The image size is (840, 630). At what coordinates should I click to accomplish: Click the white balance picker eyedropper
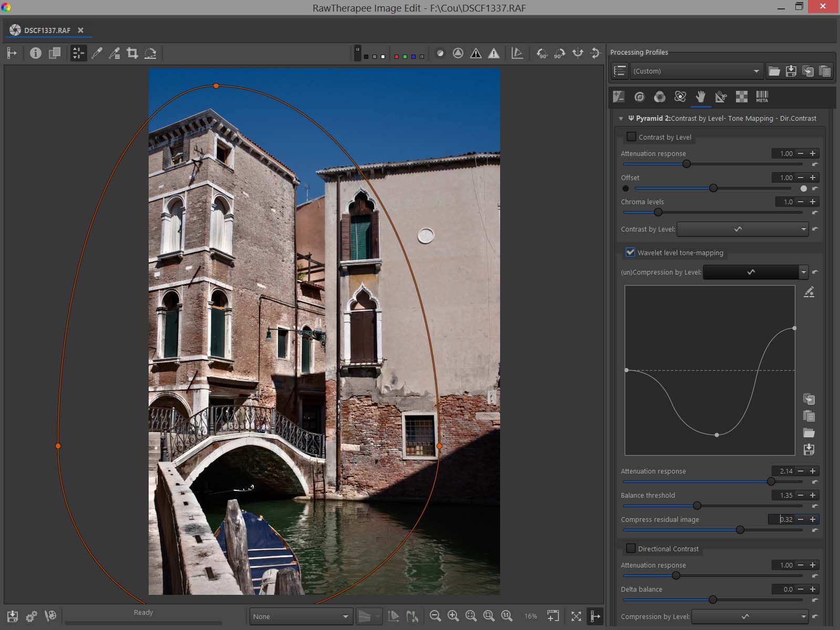(97, 53)
